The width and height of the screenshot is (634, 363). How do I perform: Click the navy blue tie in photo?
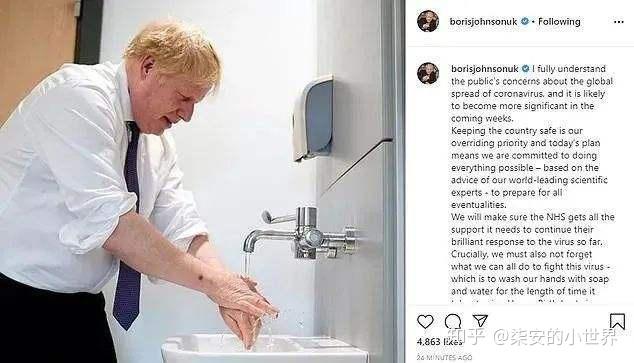[129, 226]
